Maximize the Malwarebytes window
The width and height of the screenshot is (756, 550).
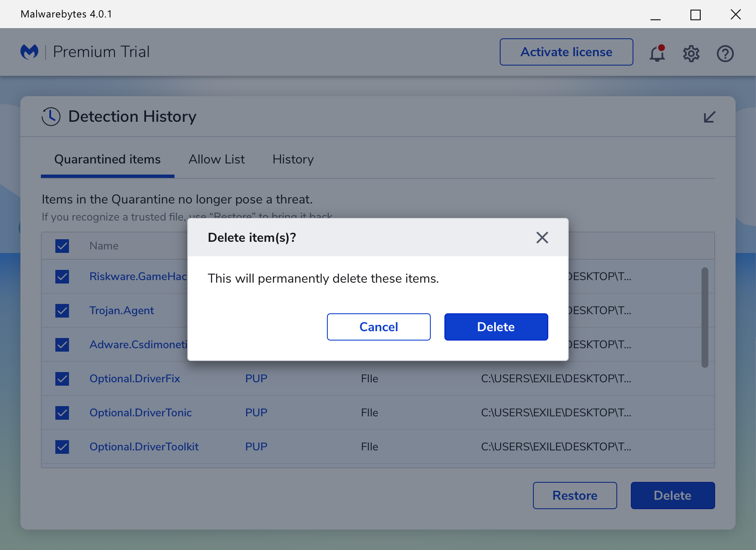click(696, 15)
